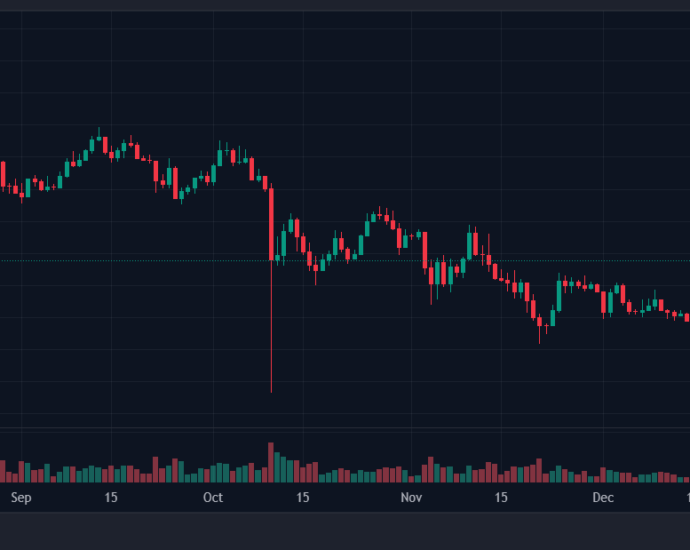Click the Oct label on the time axis
Image resolution: width=690 pixels, height=550 pixels.
213,497
